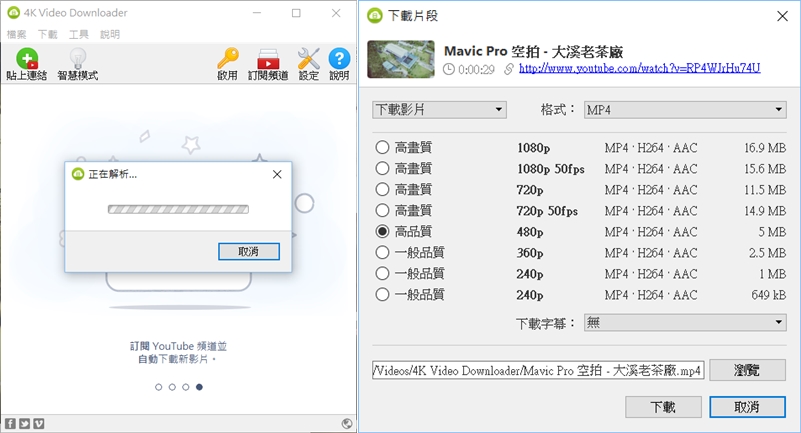This screenshot has width=801, height=433.
Task: Click the '16.9 MB' file size text
Action: (765, 148)
